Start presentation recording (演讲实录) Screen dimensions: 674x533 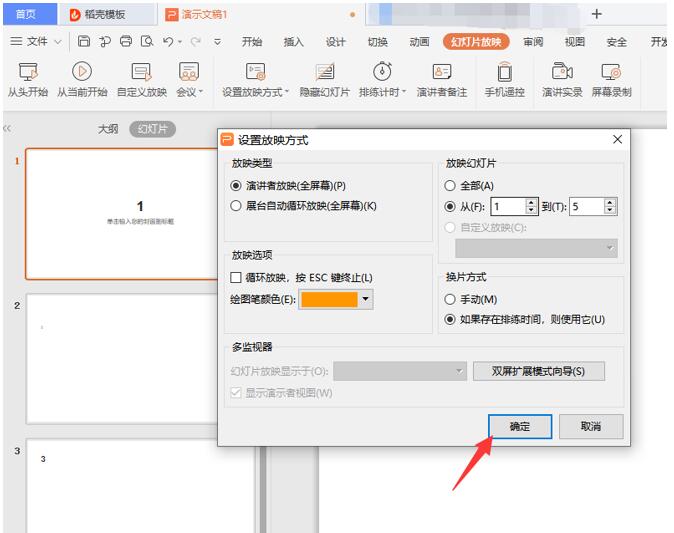coord(562,80)
